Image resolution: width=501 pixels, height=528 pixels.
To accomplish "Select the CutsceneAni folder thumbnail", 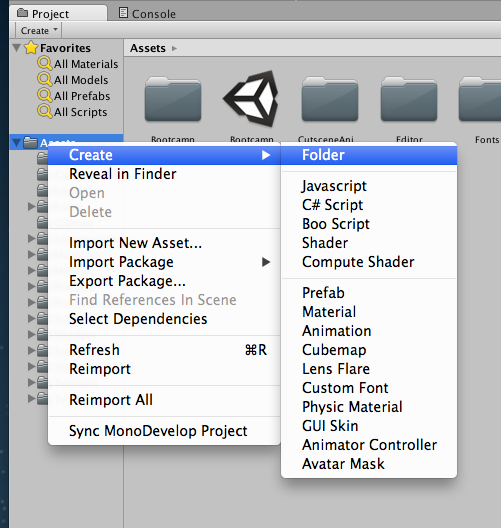I will click(330, 99).
